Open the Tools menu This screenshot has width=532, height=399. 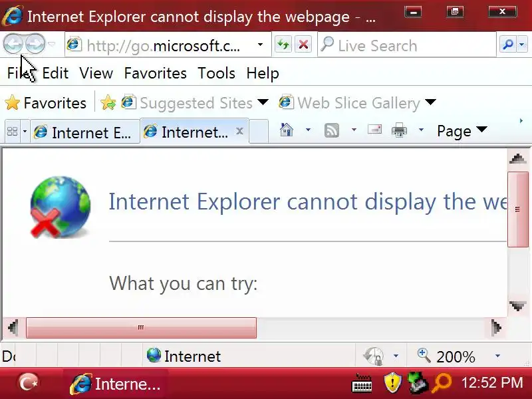point(217,73)
